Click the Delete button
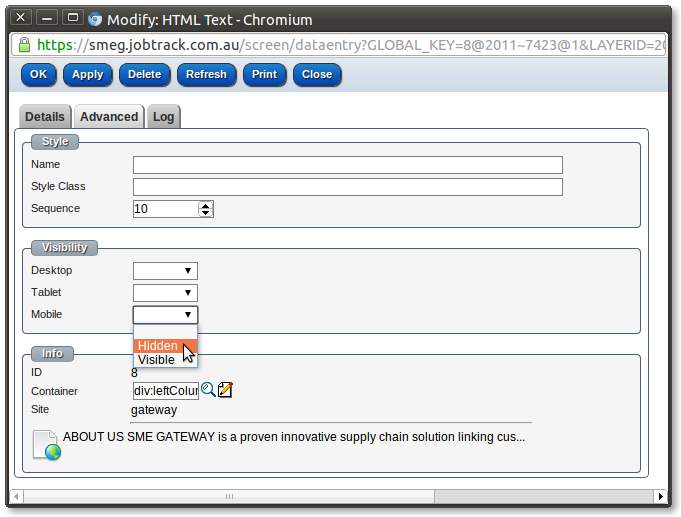 144,74
